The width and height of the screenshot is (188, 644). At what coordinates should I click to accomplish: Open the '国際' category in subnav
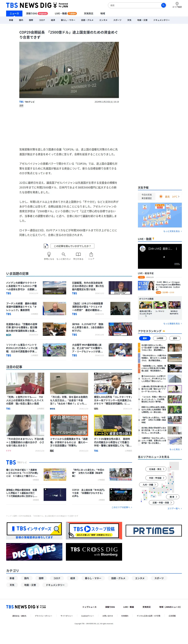coord(31,20)
